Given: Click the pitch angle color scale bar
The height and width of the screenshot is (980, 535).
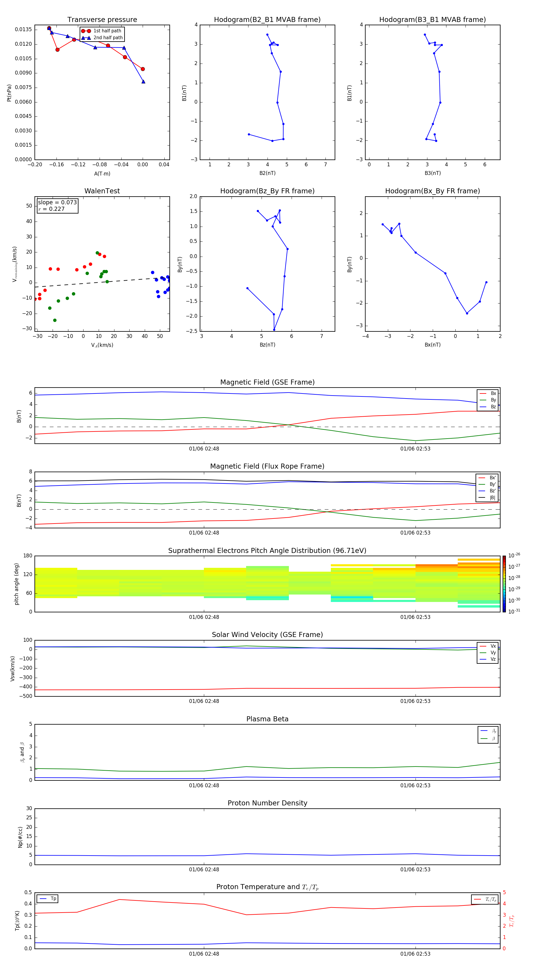Looking at the screenshot, I should pyautogui.click(x=504, y=584).
